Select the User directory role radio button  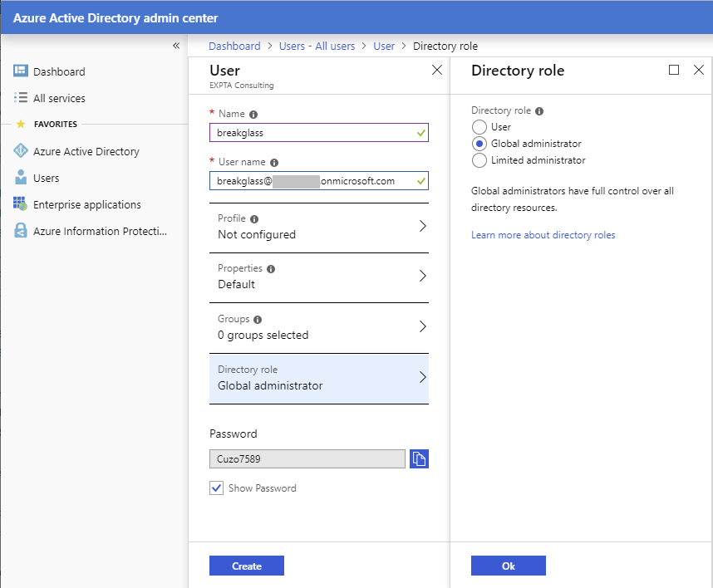coord(479,126)
